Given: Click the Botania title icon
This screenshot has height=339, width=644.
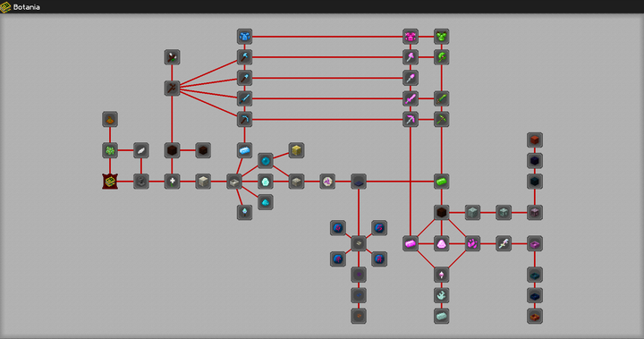Looking at the screenshot, I should tap(5, 7).
